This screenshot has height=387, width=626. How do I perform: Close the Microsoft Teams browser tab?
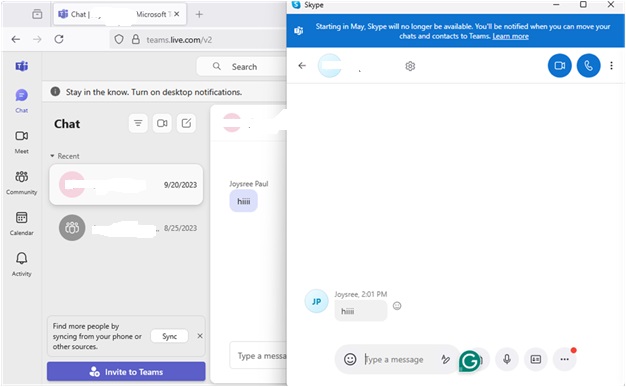click(x=177, y=14)
